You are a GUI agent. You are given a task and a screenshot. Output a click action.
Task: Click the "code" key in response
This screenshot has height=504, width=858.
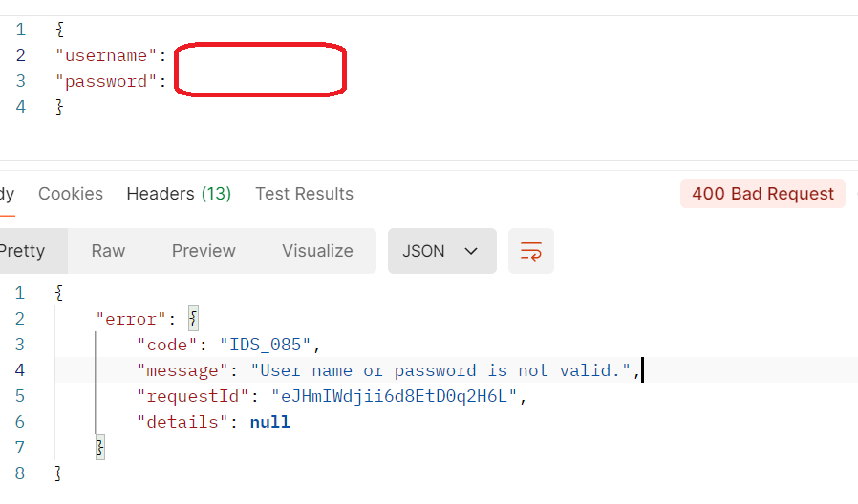tap(166, 345)
